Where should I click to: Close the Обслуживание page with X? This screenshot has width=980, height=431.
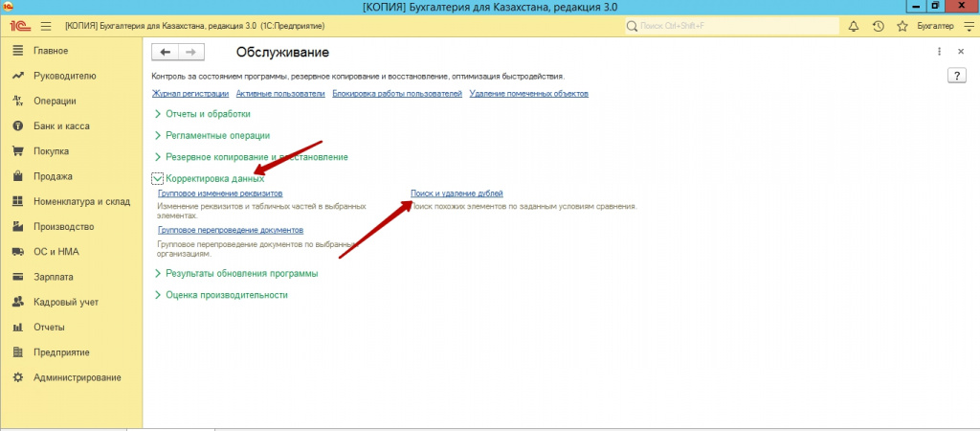pyautogui.click(x=961, y=52)
